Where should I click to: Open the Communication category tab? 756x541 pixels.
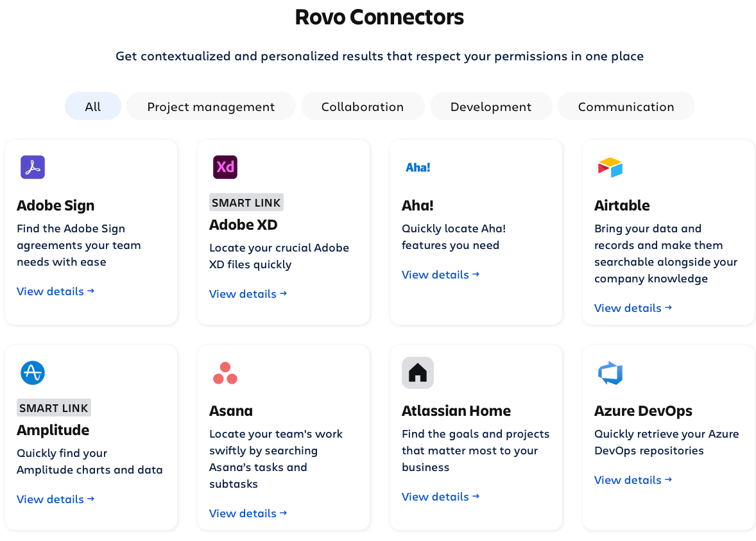tap(626, 106)
